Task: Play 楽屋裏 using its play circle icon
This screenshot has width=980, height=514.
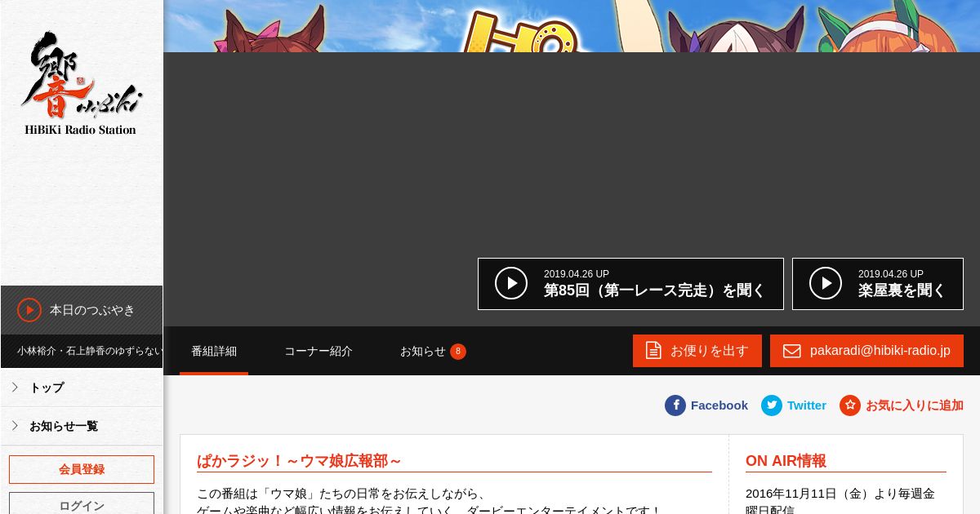Action: pos(826,283)
